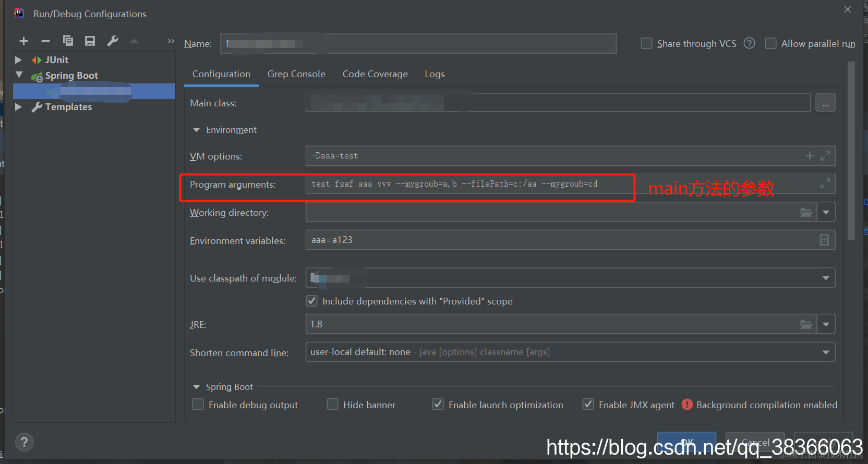This screenshot has height=464, width=868.
Task: Click the Main class input field
Action: pyautogui.click(x=558, y=103)
